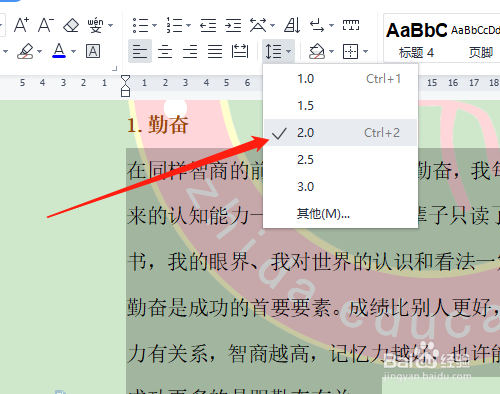Click the paragraph shading paint bucket icon

pos(317,51)
